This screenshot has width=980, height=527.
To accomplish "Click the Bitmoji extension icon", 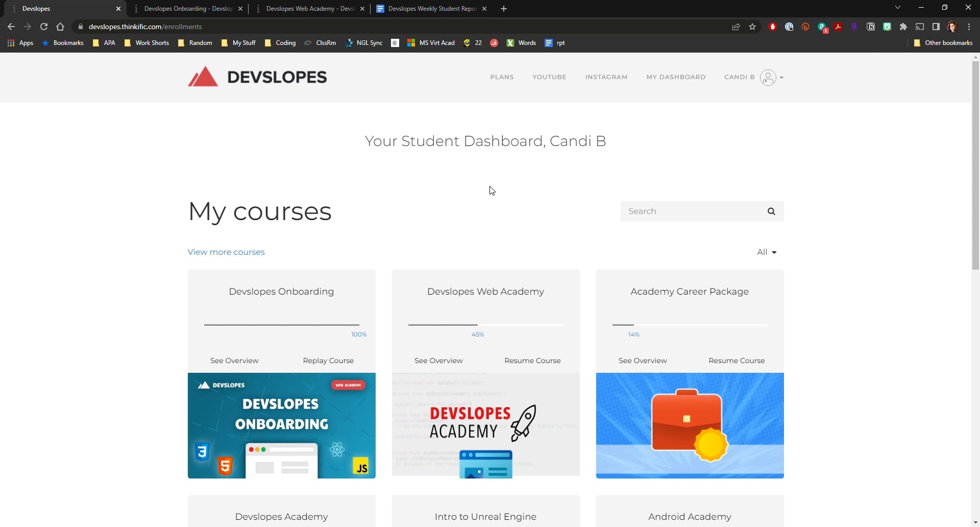I will pyautogui.click(x=887, y=27).
